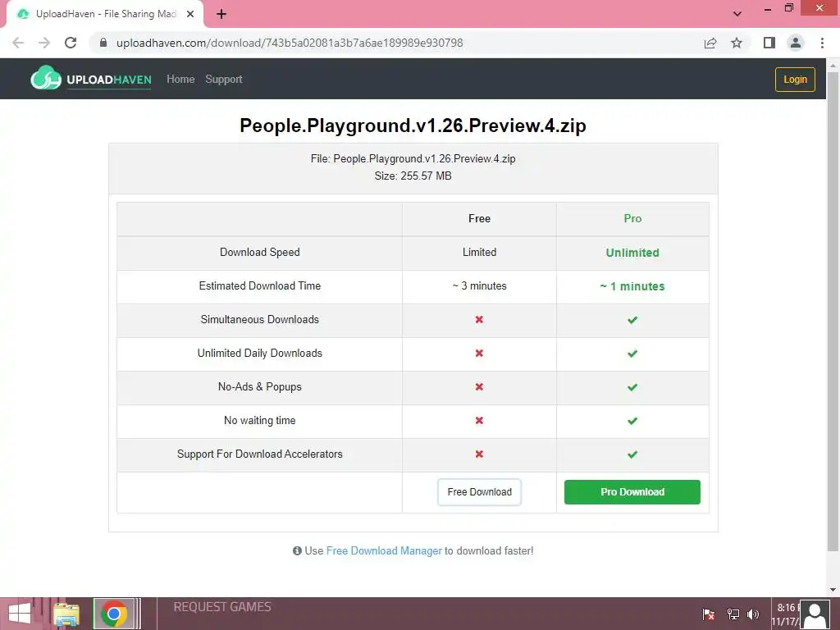
Task: Click the REQUEST GAMES taskbar text
Action: [222, 607]
